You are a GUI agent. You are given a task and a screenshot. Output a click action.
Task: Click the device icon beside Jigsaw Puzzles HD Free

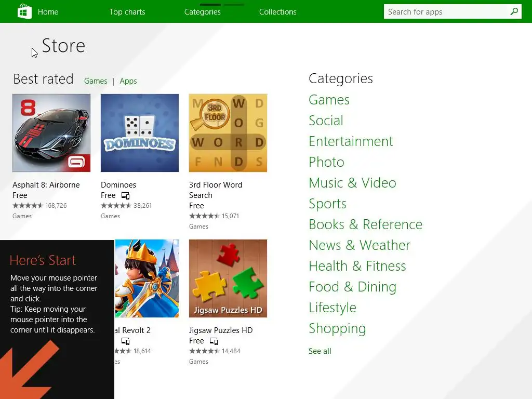(x=214, y=341)
